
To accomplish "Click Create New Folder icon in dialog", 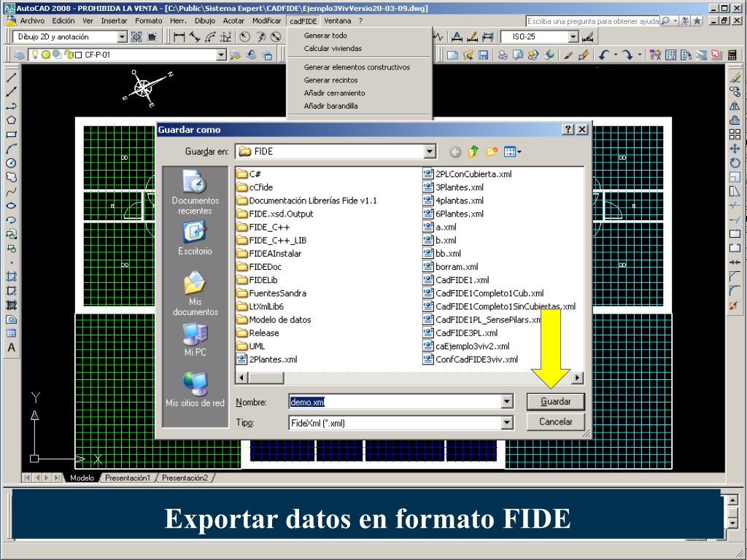I will (x=491, y=152).
